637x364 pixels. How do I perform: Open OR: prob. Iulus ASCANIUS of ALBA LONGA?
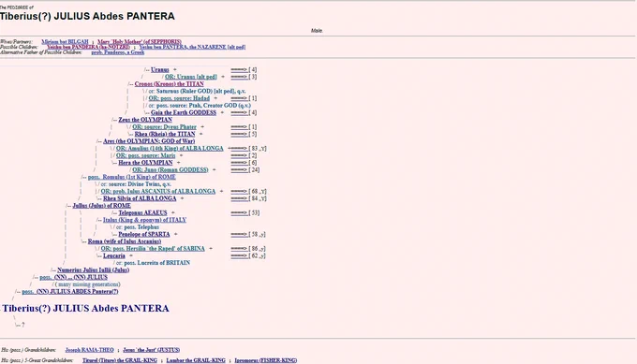tap(158, 191)
